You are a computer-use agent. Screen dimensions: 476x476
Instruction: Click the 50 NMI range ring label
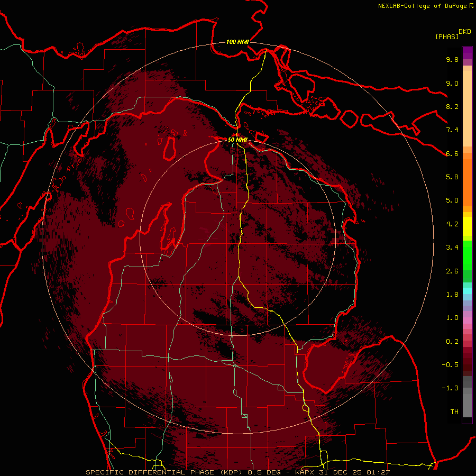click(x=237, y=140)
